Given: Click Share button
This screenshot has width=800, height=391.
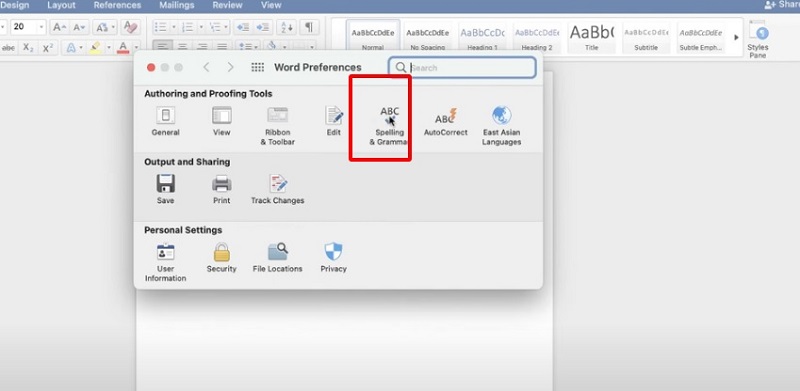Looking at the screenshot, I should (x=782, y=5).
